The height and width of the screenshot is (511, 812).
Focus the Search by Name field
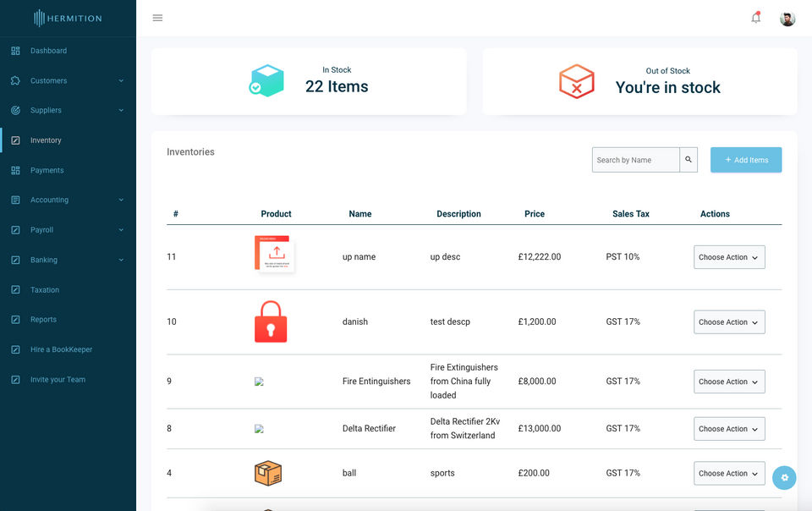[x=635, y=160]
